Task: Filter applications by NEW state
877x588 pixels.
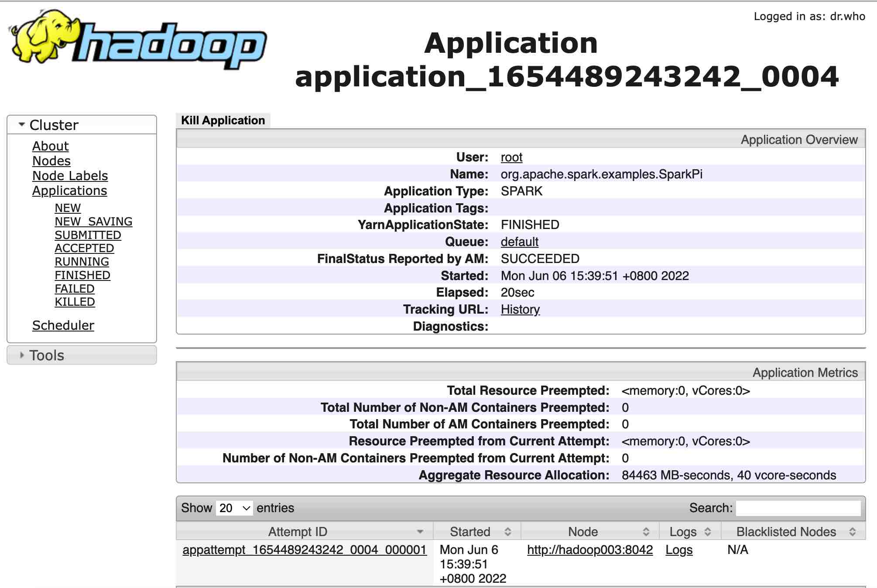Action: click(x=68, y=208)
